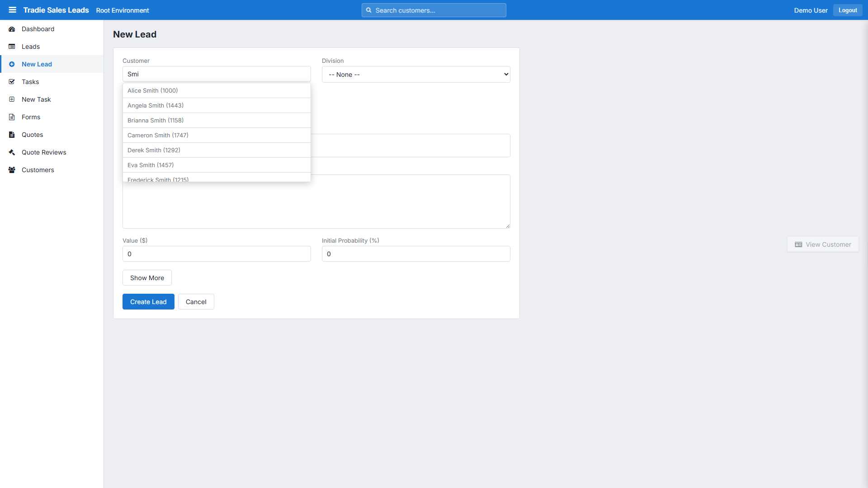Click the Forms document icon
The width and height of the screenshot is (868, 488).
point(12,117)
